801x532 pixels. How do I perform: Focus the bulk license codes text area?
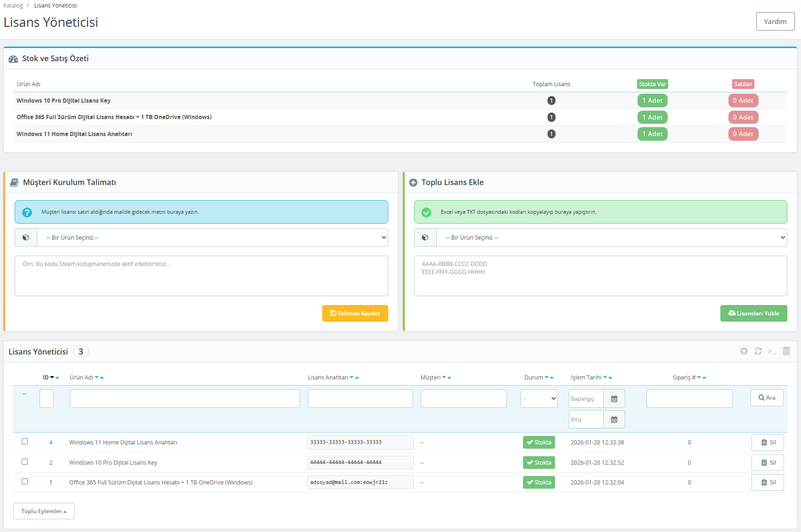point(600,276)
